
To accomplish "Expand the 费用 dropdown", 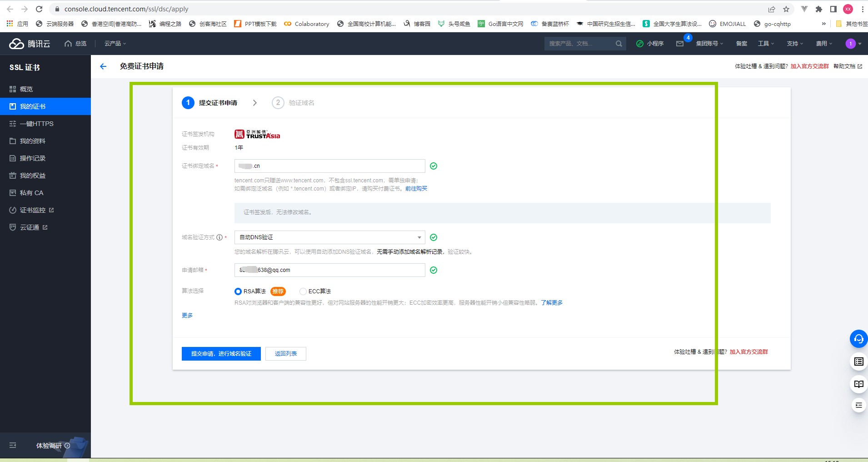I will (824, 44).
